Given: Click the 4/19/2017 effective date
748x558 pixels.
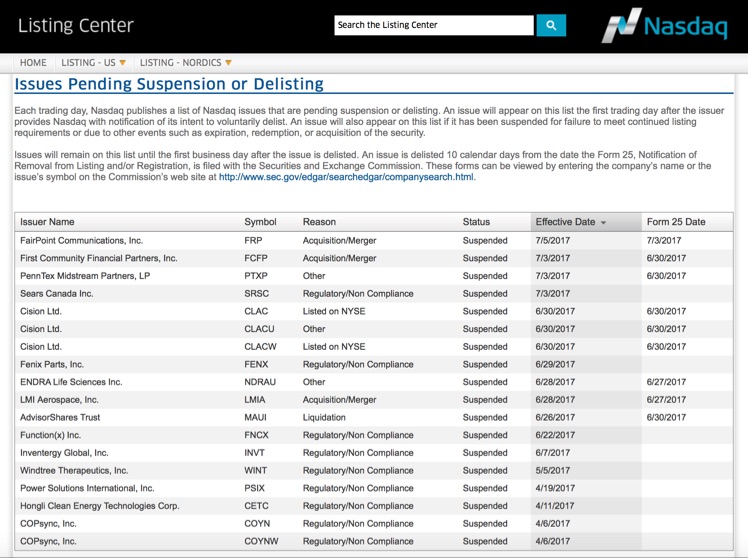Looking at the screenshot, I should click(555, 488).
